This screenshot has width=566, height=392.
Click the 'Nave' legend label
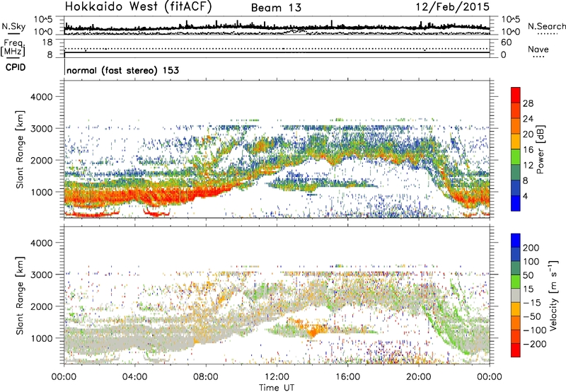point(538,50)
